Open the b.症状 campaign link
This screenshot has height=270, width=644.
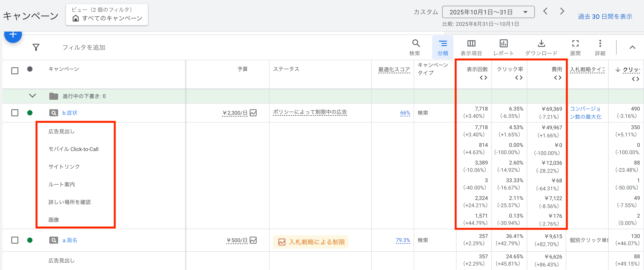click(70, 113)
